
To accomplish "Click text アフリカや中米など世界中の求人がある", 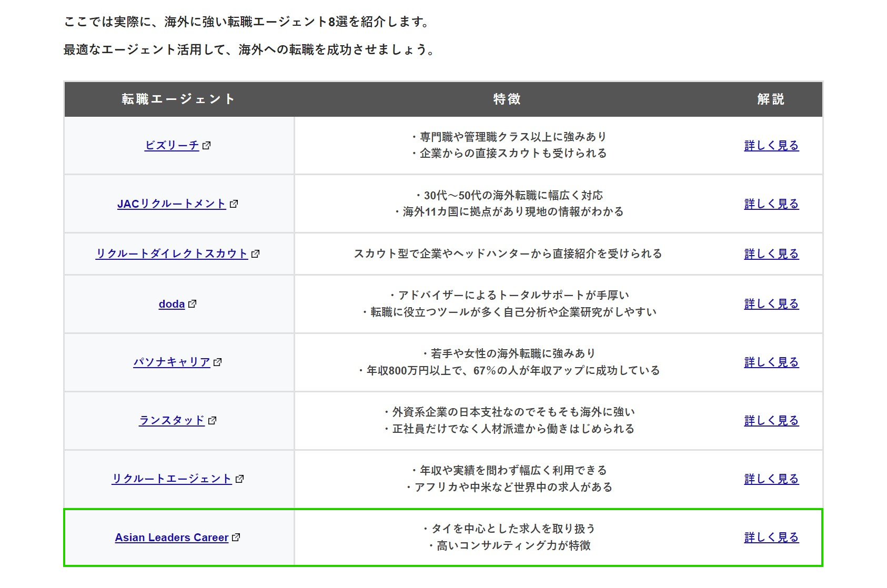I will tap(513, 487).
